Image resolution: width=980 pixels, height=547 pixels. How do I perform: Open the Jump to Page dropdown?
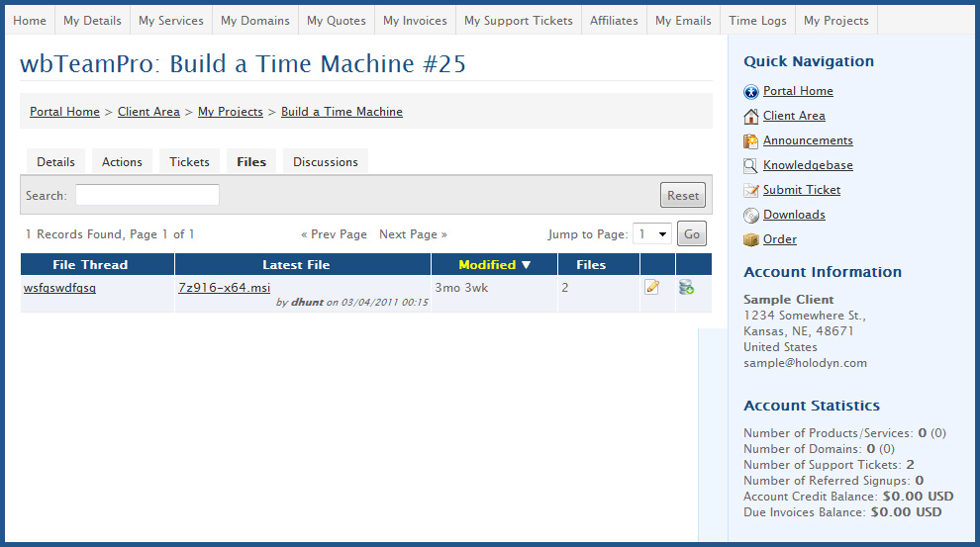click(x=652, y=234)
